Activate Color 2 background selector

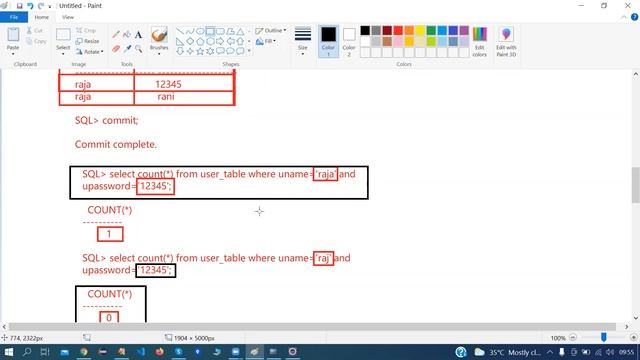pyautogui.click(x=349, y=41)
